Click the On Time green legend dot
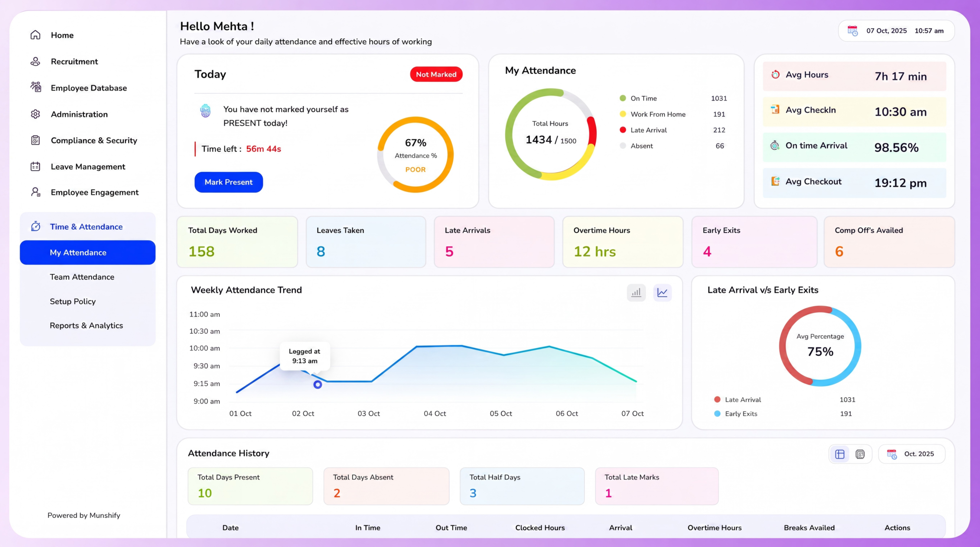This screenshot has width=980, height=547. click(x=623, y=98)
